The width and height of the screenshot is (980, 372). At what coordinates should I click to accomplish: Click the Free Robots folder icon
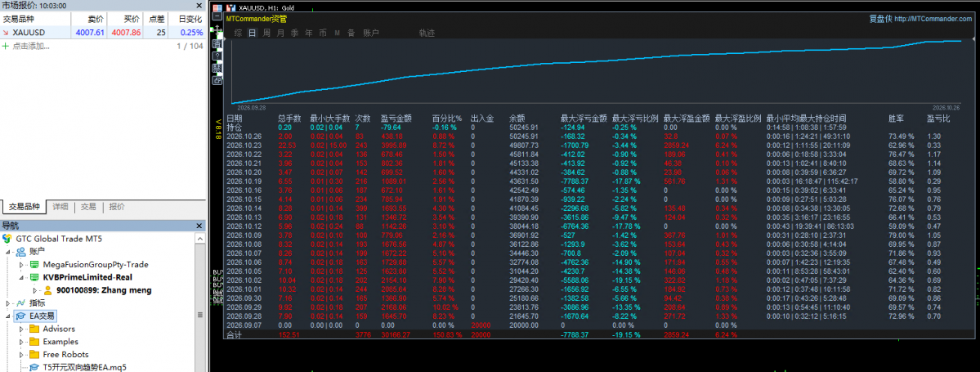tap(34, 355)
